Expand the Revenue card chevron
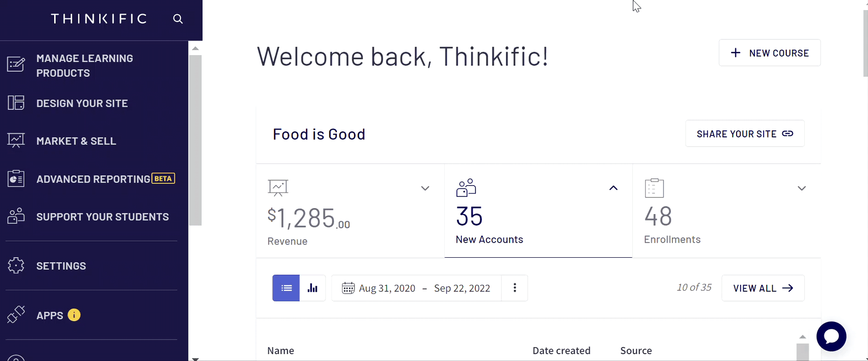The height and width of the screenshot is (361, 868). [x=425, y=189]
